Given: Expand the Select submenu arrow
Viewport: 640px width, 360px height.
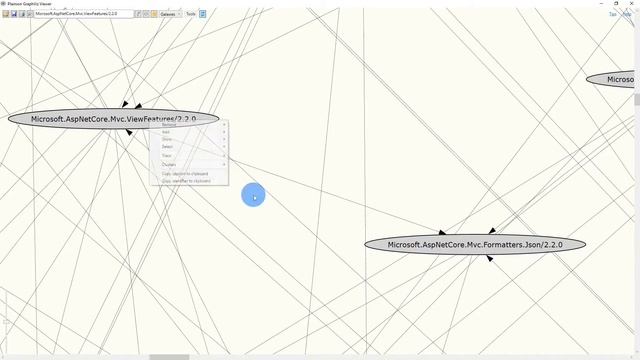Looking at the screenshot, I should pos(224,147).
